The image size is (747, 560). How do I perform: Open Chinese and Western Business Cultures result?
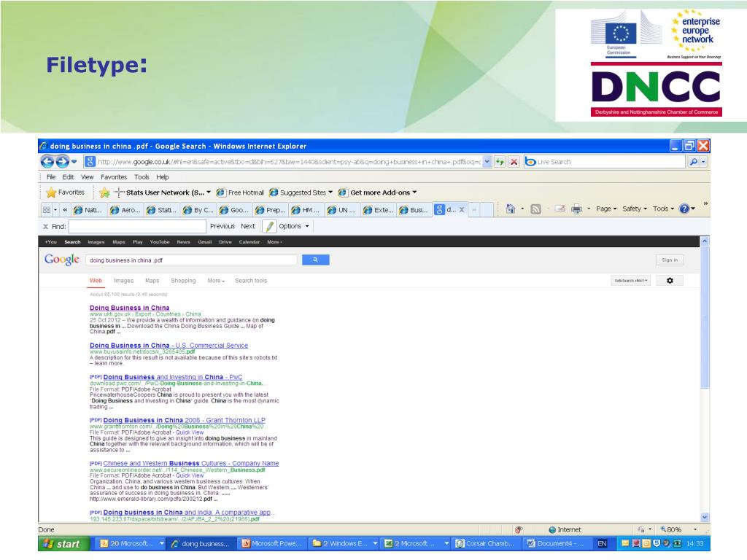tap(191, 463)
